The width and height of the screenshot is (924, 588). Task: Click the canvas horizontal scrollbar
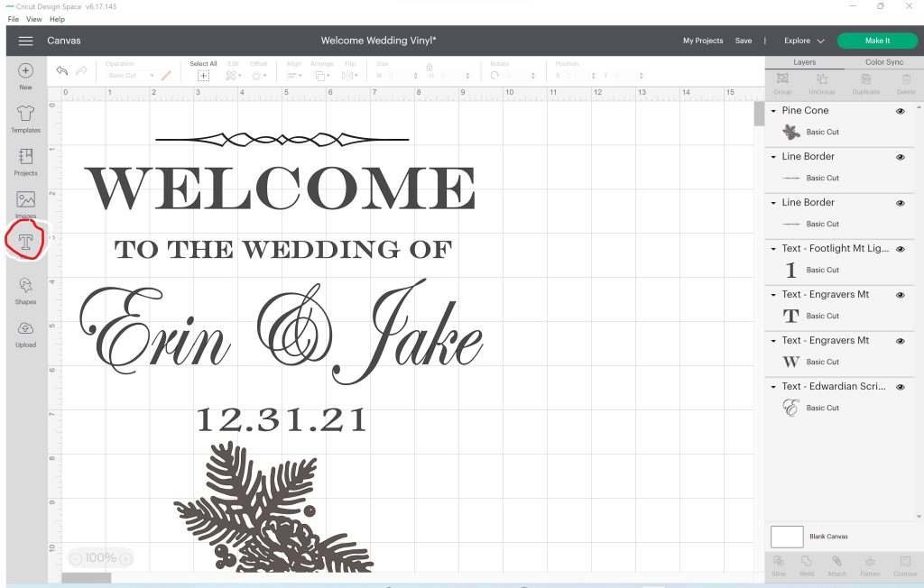pos(86,577)
